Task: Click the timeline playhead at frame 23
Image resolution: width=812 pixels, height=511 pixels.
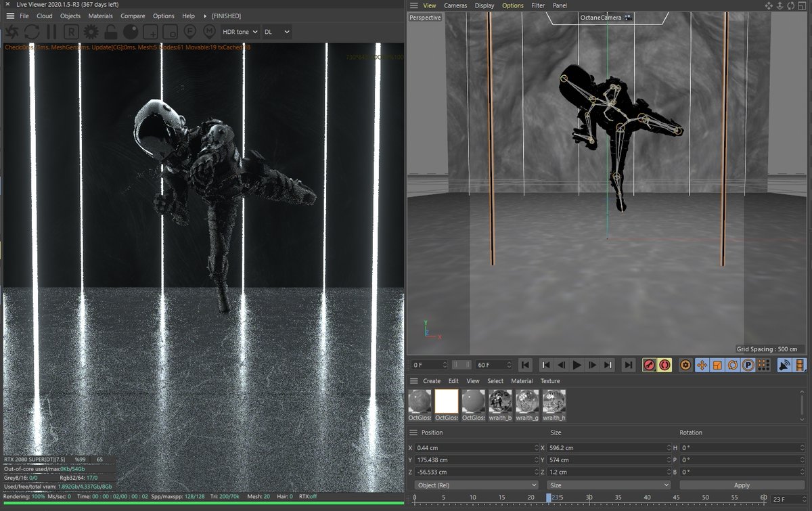Action: [x=549, y=497]
